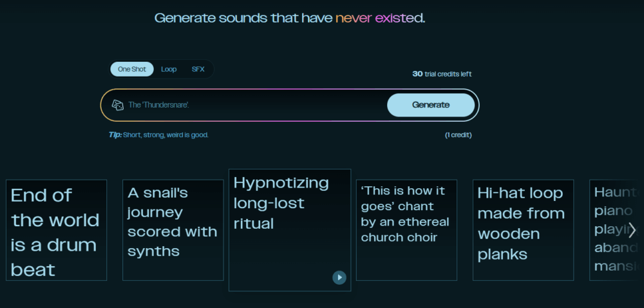Click the '(1 credit)' cost label
Viewport: 644px width, 308px height.
tap(458, 135)
